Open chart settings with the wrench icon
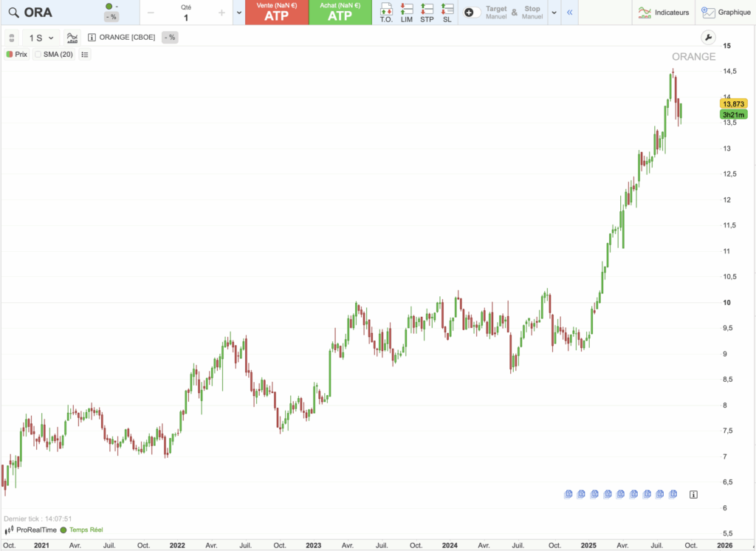 (x=708, y=36)
